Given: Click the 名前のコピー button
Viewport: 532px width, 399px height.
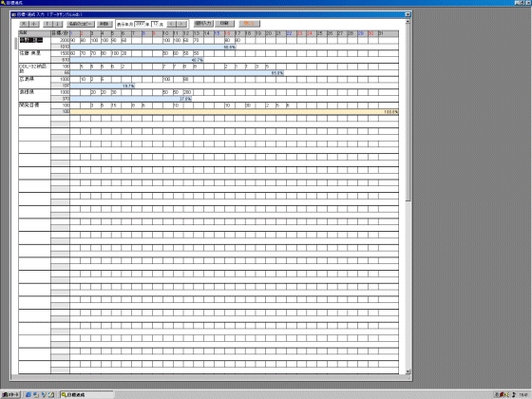Looking at the screenshot, I should (x=81, y=24).
